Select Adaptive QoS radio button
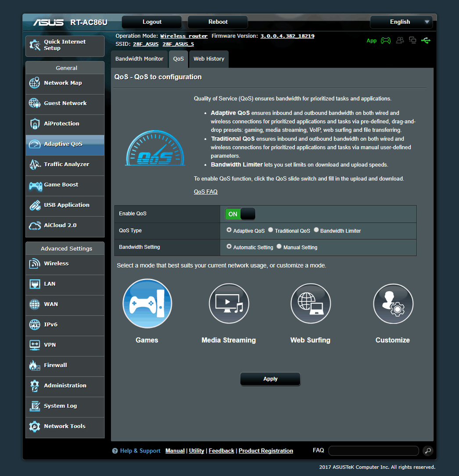459x476 pixels. click(x=229, y=230)
